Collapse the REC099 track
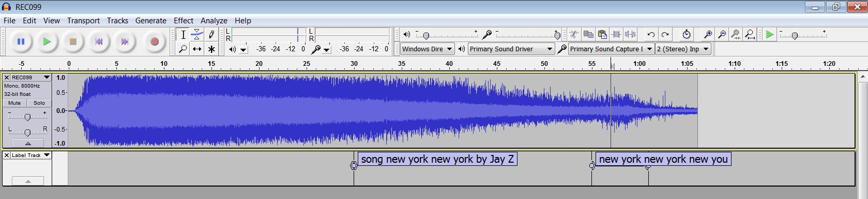The image size is (868, 199). click(27, 143)
